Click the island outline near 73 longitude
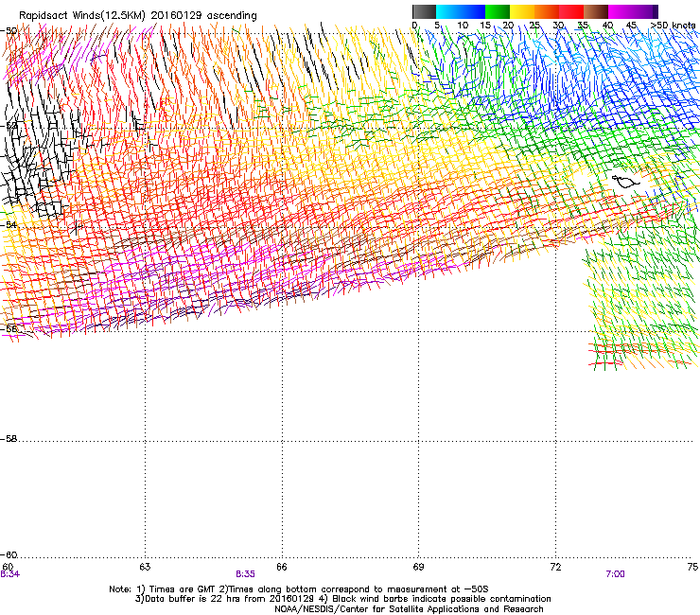This screenshot has height=615, width=700. (625, 182)
